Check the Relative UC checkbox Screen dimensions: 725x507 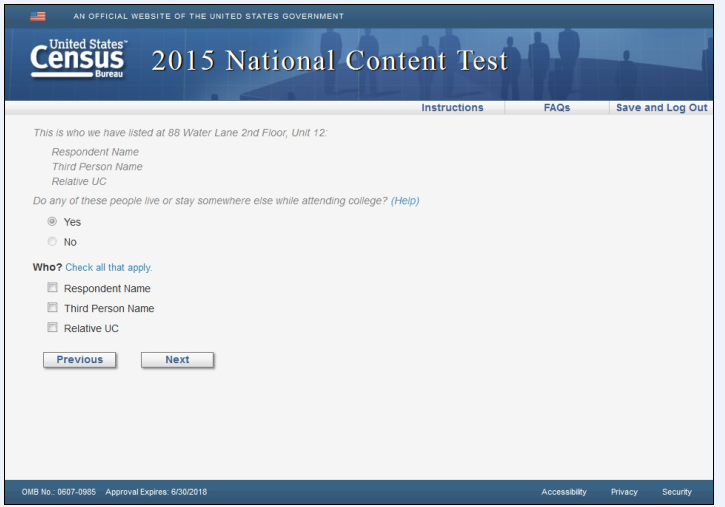pyautogui.click(x=52, y=327)
